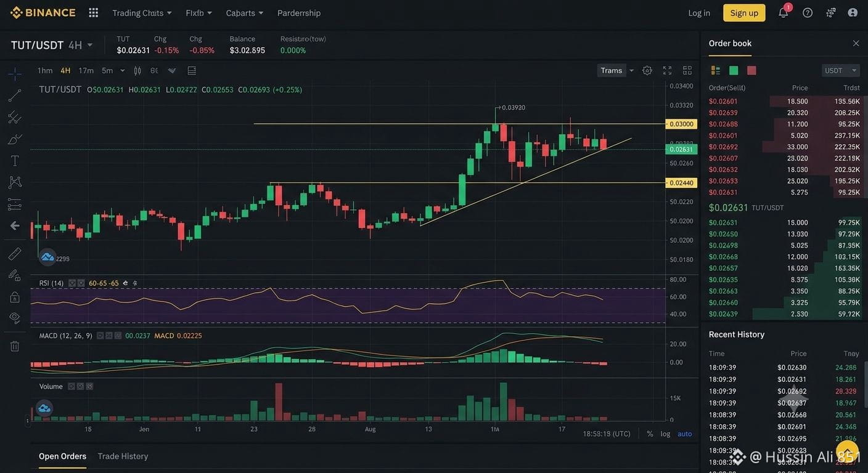The width and height of the screenshot is (868, 473).
Task: Click the Sign up button
Action: coord(744,12)
